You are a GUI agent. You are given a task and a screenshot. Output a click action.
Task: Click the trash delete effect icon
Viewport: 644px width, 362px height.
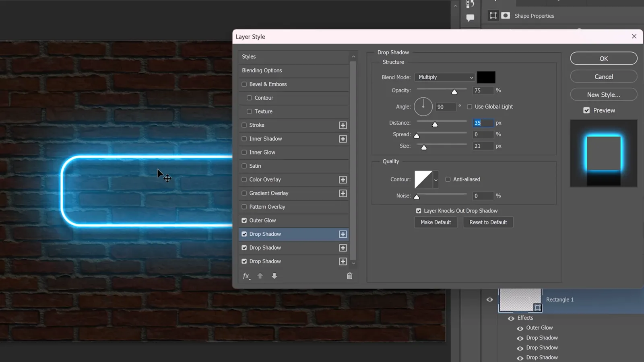click(349, 276)
